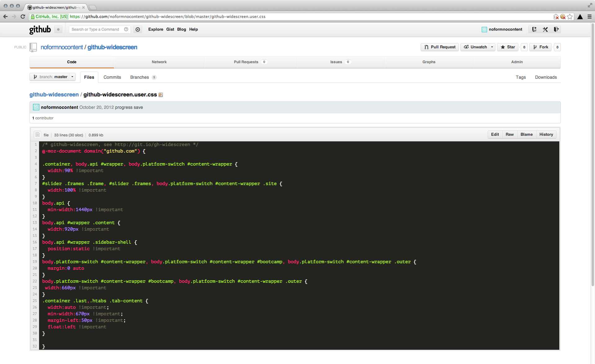Click Gist in header navigation
Screen dimensions: 595x364
(170, 29)
